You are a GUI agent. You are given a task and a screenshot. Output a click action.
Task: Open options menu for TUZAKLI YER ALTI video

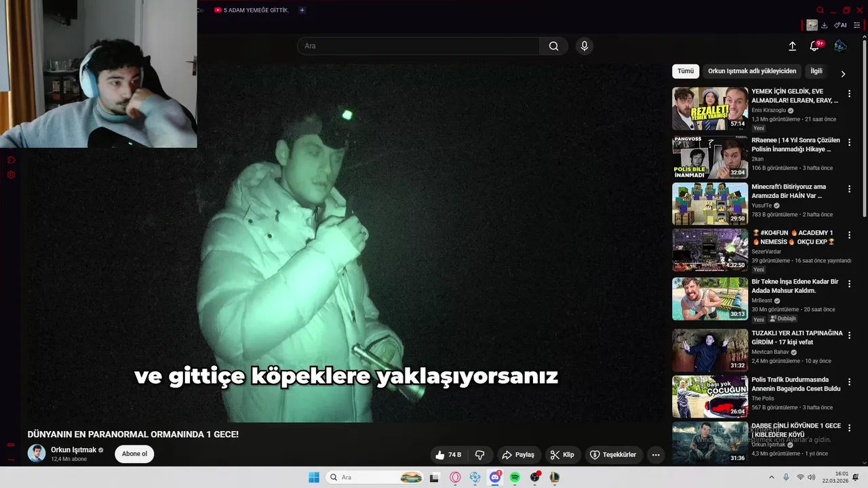pyautogui.click(x=849, y=335)
